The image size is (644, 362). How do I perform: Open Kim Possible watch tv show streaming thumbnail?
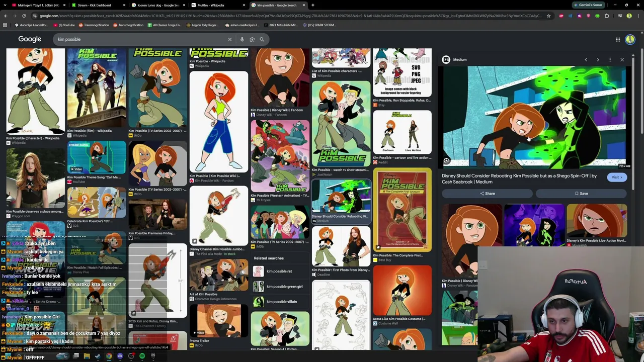(x=341, y=124)
